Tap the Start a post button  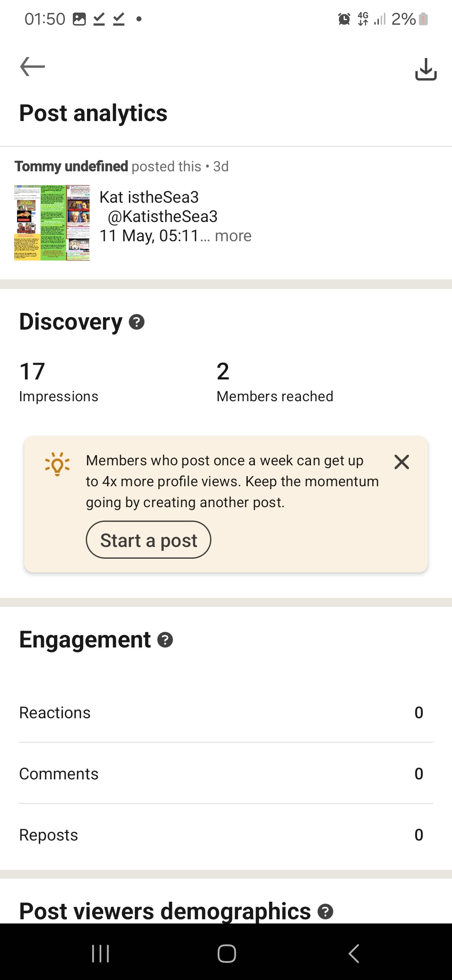tap(149, 540)
